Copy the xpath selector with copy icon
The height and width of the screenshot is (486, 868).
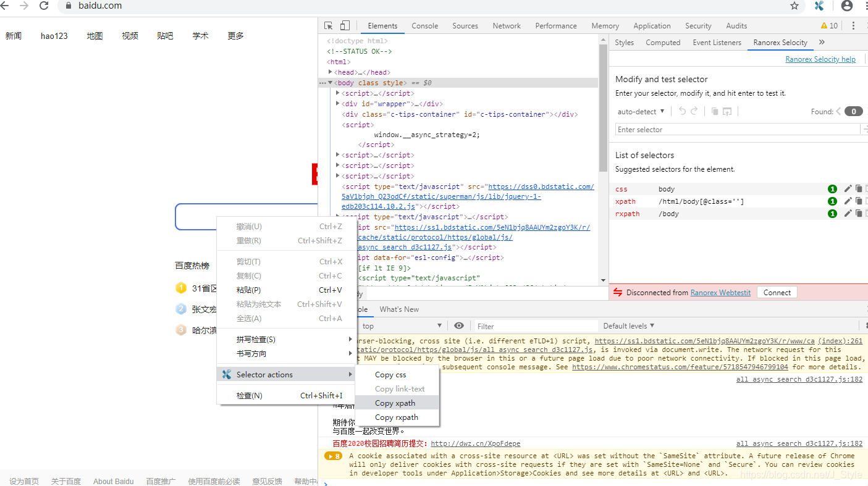(859, 201)
